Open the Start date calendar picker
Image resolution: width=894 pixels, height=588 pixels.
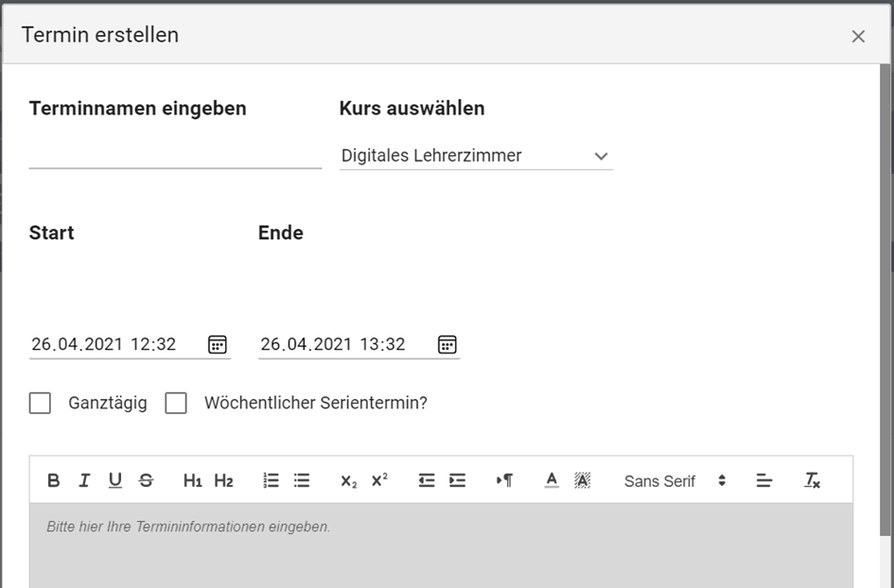click(x=218, y=345)
